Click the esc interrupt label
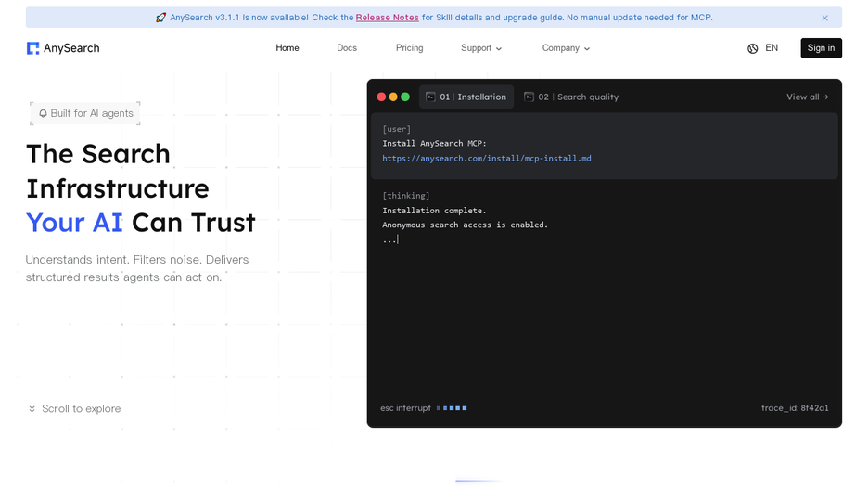The image size is (868, 489). [x=405, y=408]
